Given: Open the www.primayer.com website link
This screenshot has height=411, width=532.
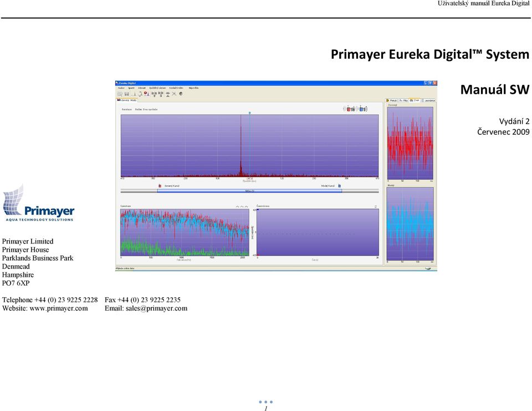Looking at the screenshot, I should click(59, 308).
